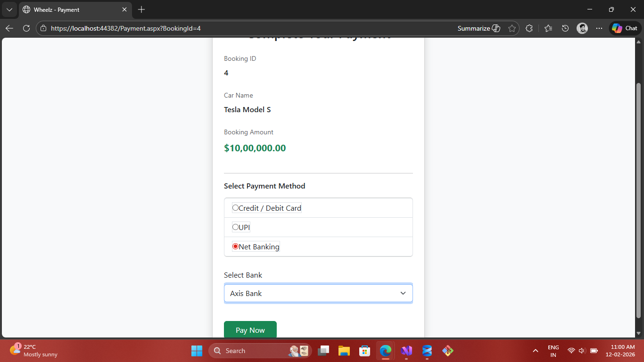Click the browser refresh icon
This screenshot has width=644, height=362.
click(x=26, y=28)
